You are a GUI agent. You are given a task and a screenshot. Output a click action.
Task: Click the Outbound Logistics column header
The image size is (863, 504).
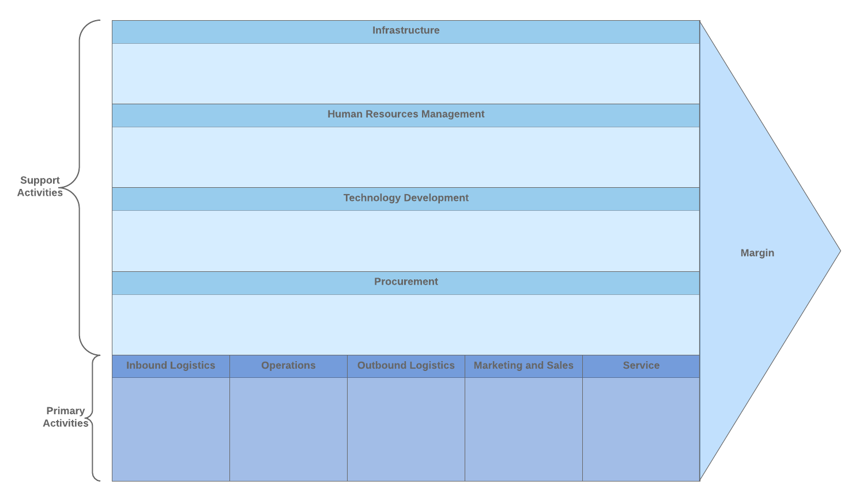click(x=406, y=365)
